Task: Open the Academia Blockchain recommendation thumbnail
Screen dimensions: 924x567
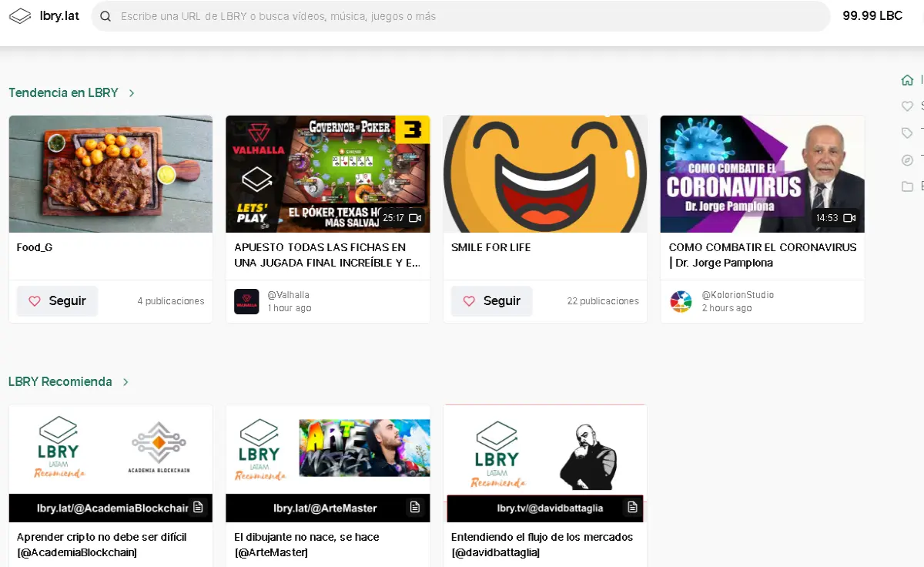Action: [110, 463]
